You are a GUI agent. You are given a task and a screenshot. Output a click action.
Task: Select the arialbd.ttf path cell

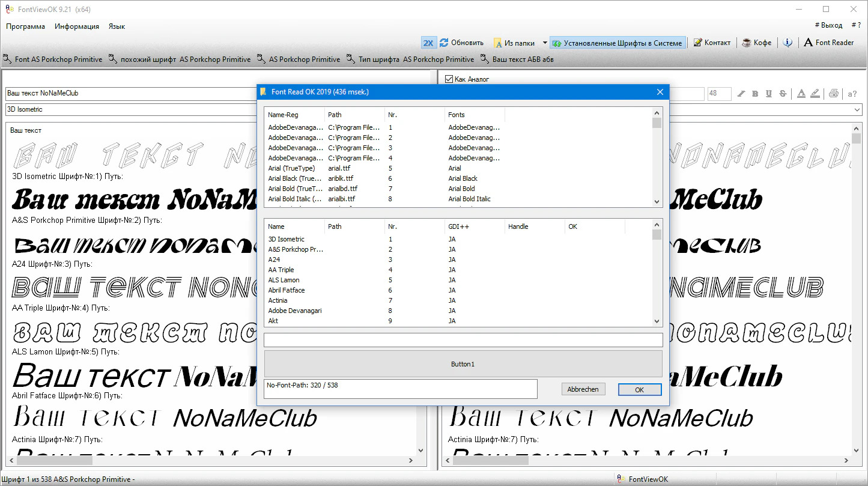(x=342, y=189)
